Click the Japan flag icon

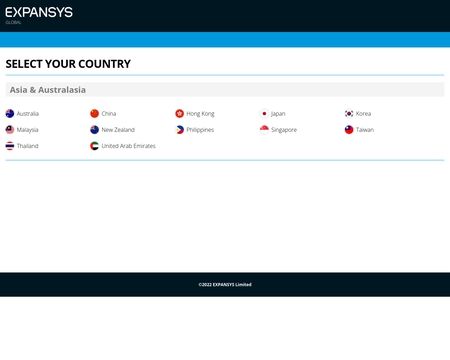coord(264,114)
